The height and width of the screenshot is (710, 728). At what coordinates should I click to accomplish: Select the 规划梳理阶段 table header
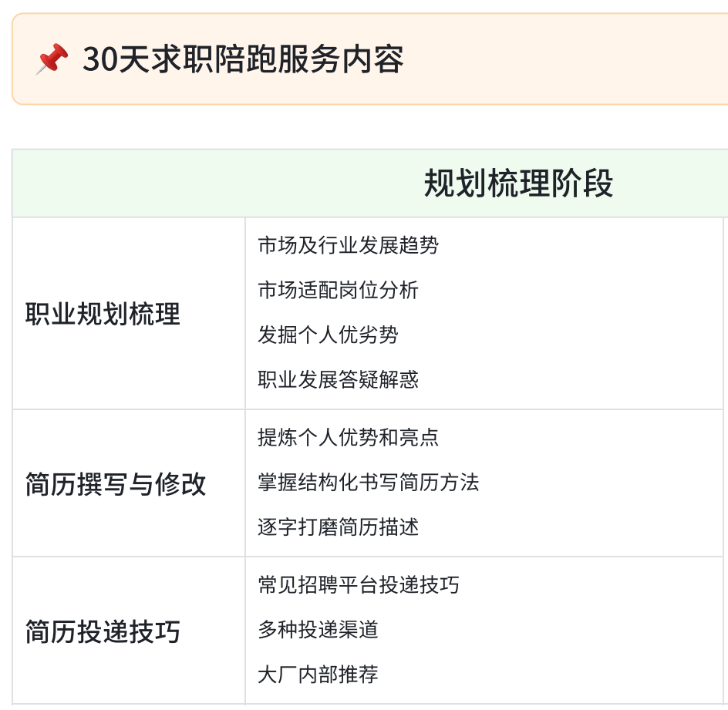pos(518,184)
